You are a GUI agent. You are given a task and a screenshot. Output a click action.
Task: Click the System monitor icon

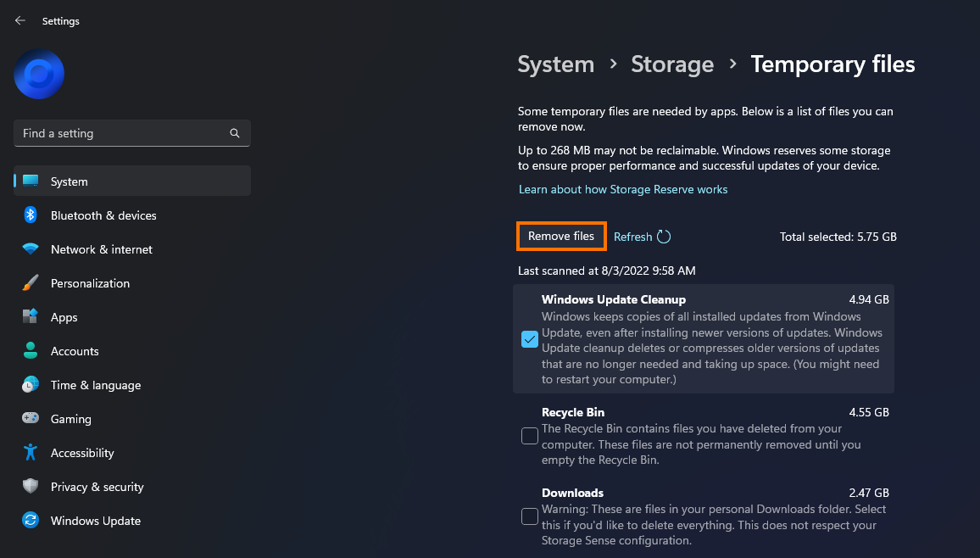point(30,181)
